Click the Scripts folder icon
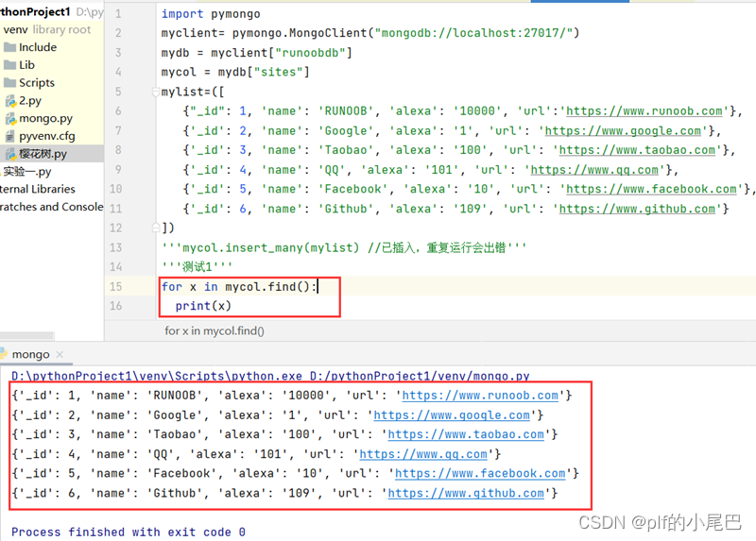Screen dimensions: 756x541 pos(9,83)
